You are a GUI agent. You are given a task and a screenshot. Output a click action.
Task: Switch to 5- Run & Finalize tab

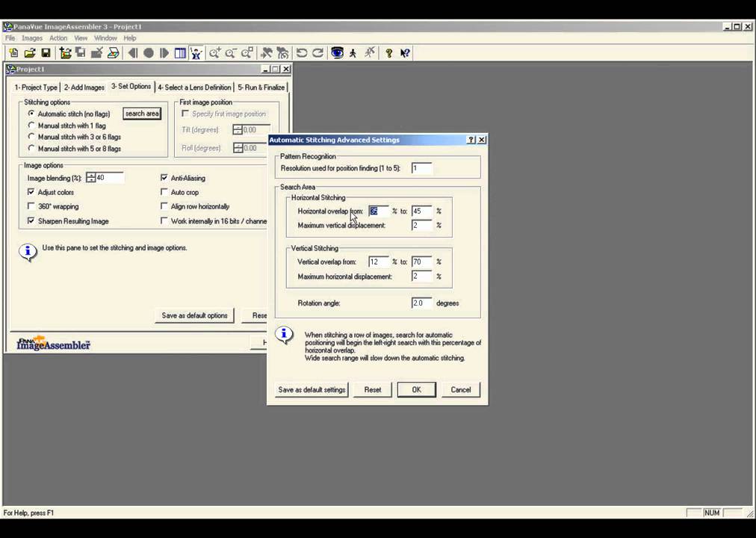(261, 87)
